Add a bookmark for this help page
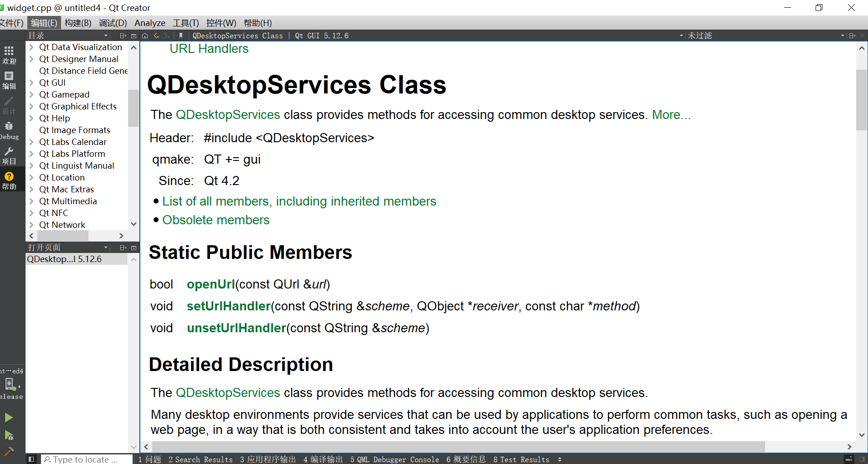This screenshot has width=868, height=464. [x=180, y=36]
